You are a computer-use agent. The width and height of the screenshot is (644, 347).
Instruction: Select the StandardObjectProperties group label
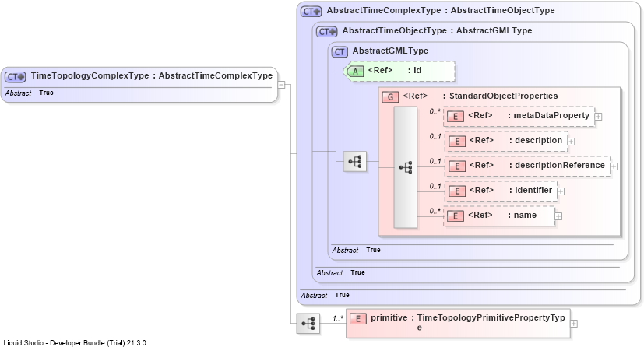point(480,96)
